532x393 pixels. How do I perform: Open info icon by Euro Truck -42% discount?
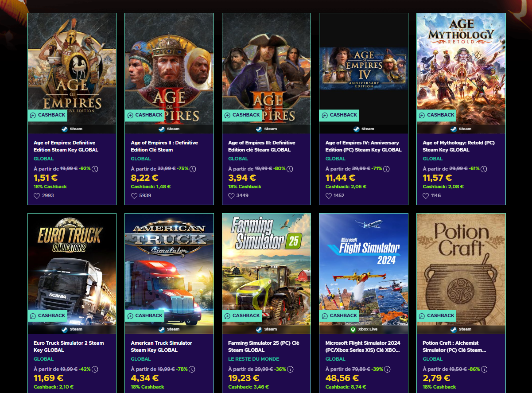click(x=95, y=369)
